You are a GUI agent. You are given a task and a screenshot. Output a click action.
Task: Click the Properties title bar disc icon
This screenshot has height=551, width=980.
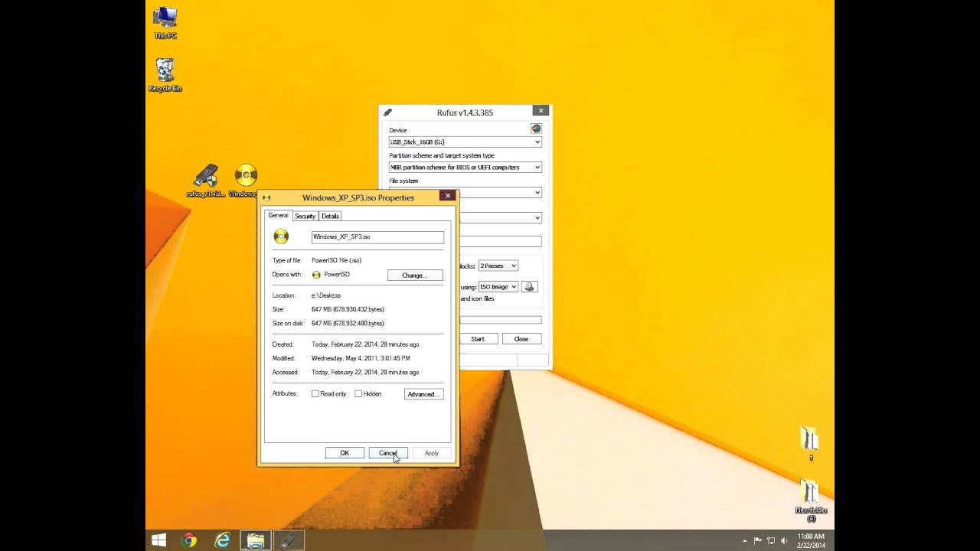point(266,197)
